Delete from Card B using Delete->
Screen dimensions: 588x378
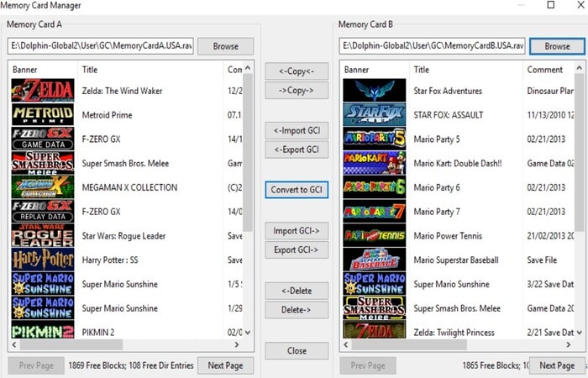pyautogui.click(x=297, y=310)
